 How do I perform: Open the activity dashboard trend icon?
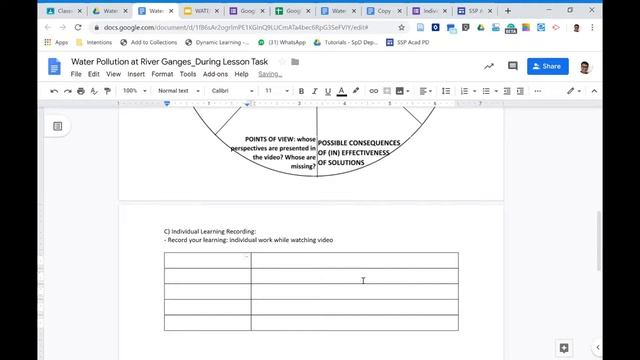point(489,66)
